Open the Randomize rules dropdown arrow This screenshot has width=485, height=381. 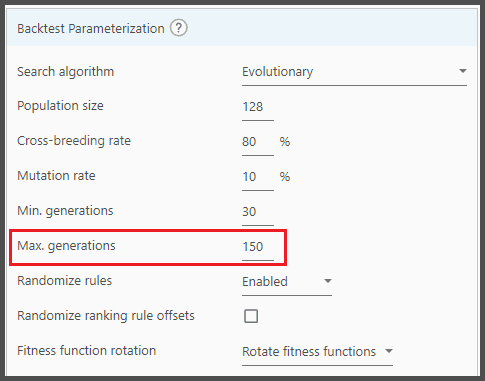328,281
